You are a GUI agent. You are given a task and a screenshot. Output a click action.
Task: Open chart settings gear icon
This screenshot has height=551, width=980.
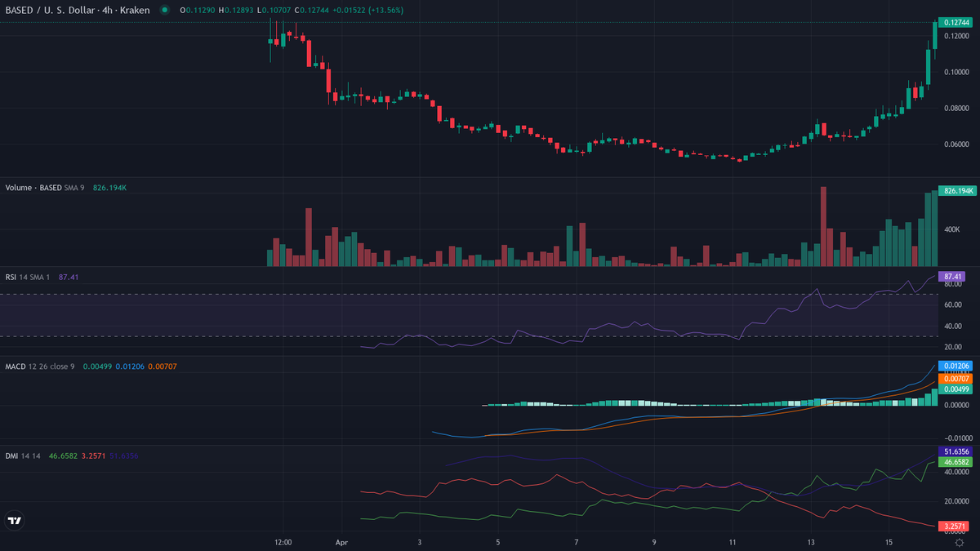click(x=959, y=542)
